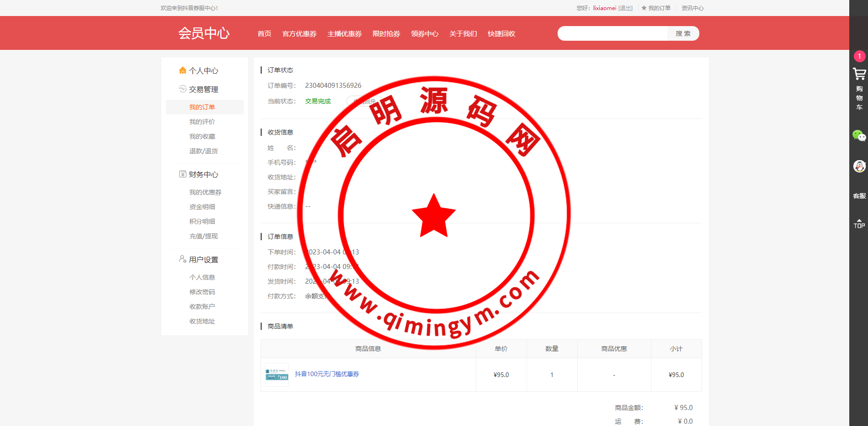The height and width of the screenshot is (426, 868).
Task: Open 官方优惠券 navigation item
Action: pos(299,34)
